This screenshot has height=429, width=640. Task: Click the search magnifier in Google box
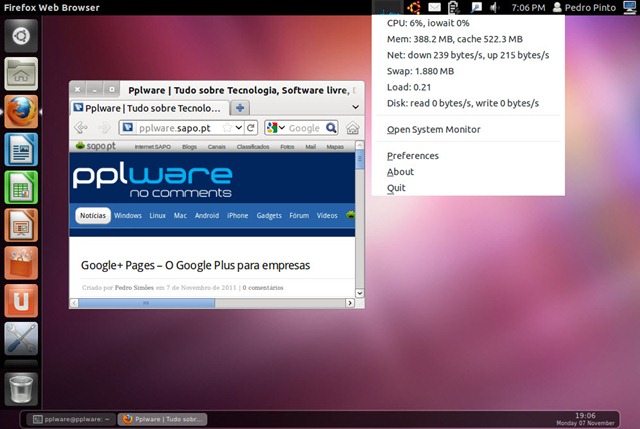(331, 128)
